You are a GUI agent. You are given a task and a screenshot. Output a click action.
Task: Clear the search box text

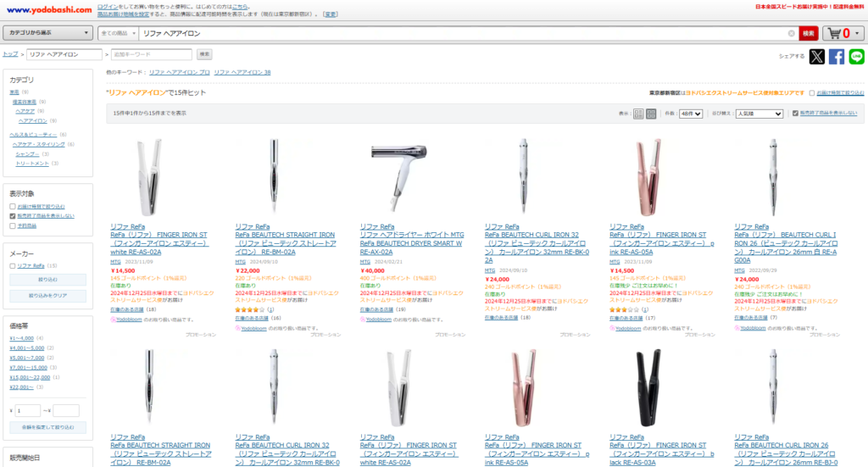click(791, 33)
